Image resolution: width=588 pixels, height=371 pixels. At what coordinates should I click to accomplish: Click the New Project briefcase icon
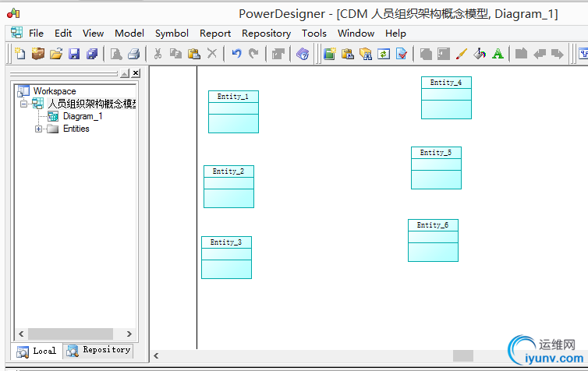click(38, 54)
